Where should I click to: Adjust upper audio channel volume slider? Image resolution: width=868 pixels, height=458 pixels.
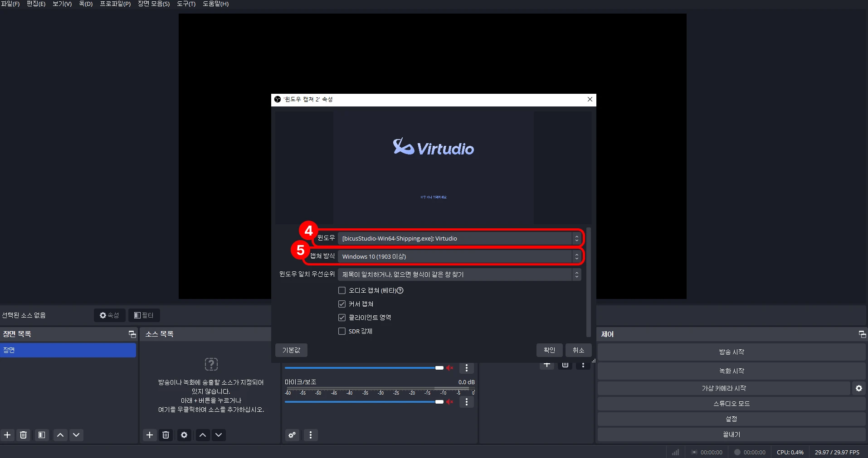[364, 368]
